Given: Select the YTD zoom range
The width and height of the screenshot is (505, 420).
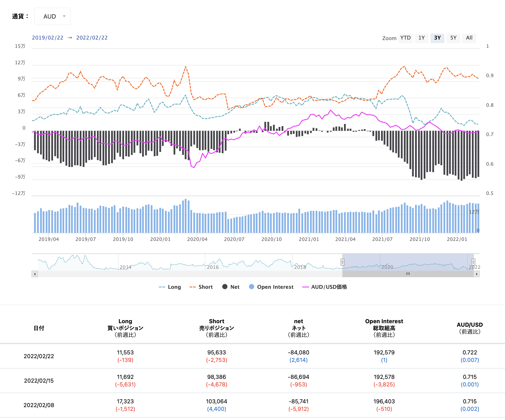Looking at the screenshot, I should [405, 38].
